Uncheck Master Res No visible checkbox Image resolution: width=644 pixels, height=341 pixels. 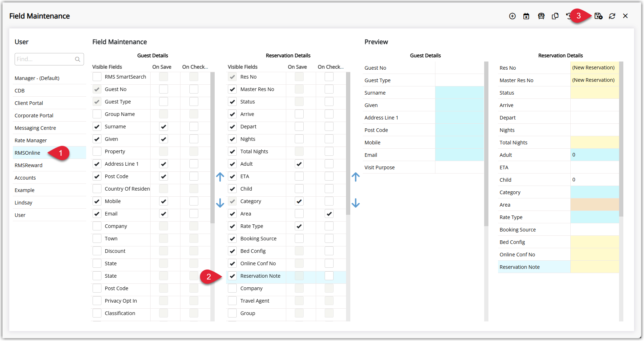click(232, 89)
